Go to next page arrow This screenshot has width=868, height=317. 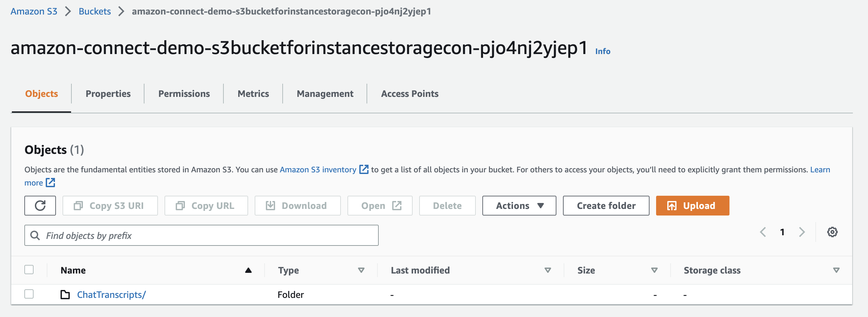point(802,232)
